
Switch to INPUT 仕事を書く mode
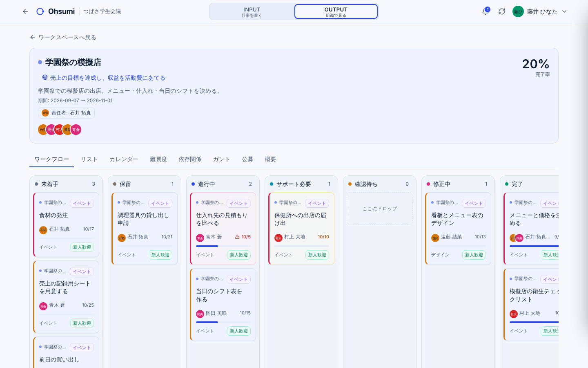[252, 11]
